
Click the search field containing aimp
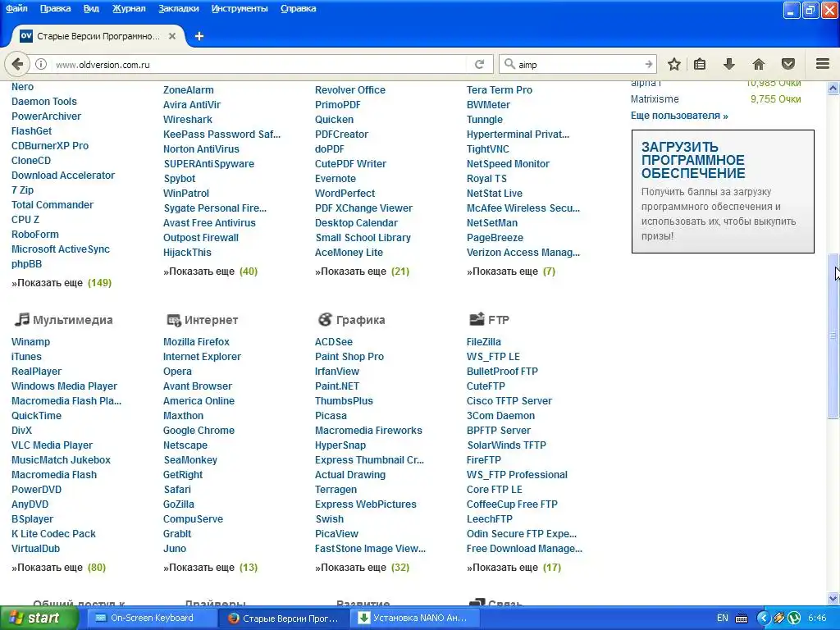click(x=578, y=64)
